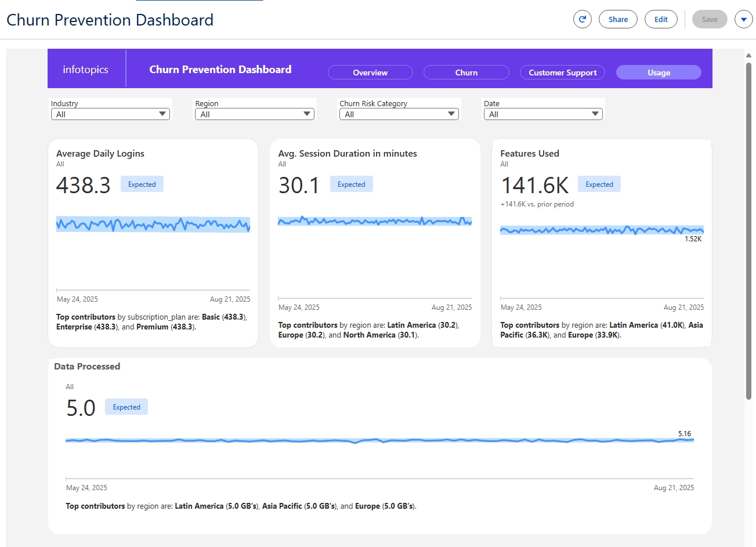756x547 pixels.
Task: Expand the Industry filter dropdown
Action: click(110, 114)
